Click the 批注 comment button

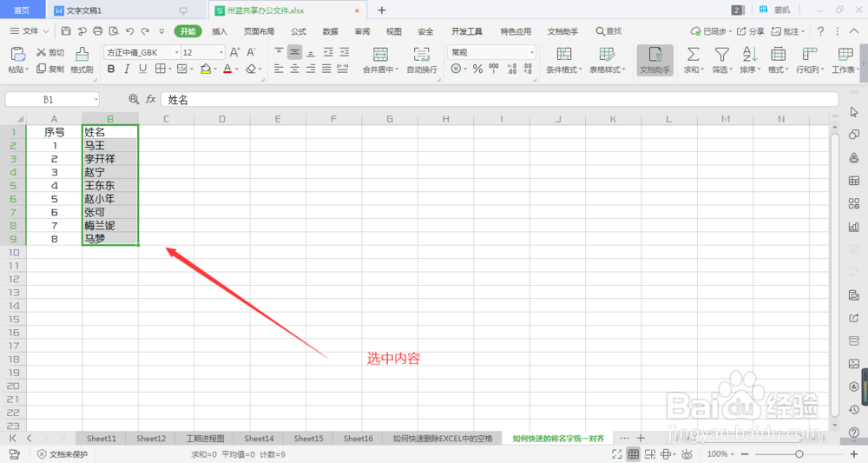(788, 31)
